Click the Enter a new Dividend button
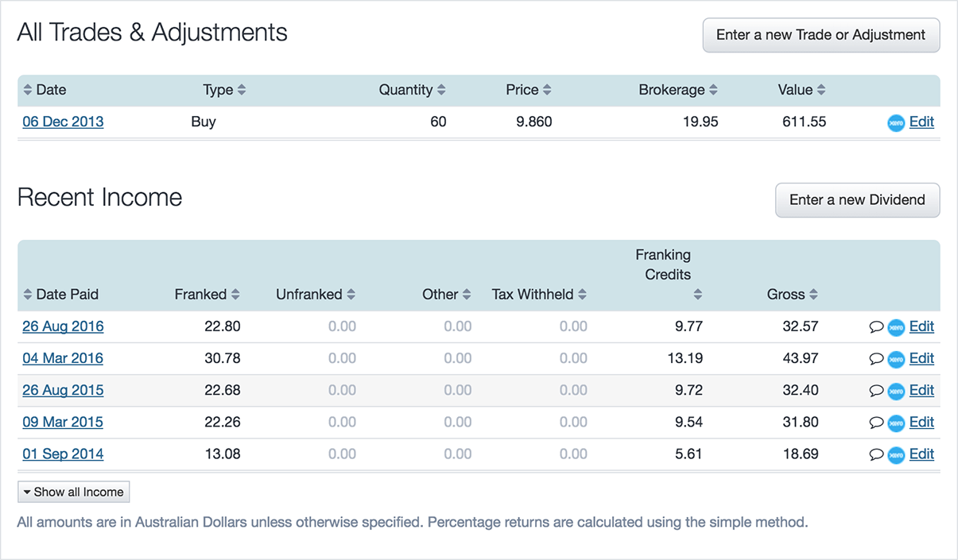This screenshot has height=560, width=958. pos(857,200)
